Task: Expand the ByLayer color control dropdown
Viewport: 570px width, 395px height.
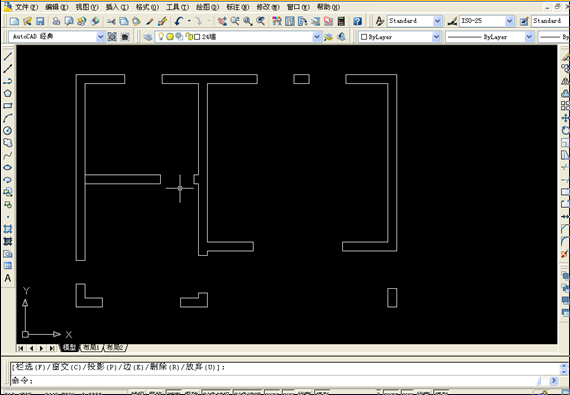Action: point(436,37)
